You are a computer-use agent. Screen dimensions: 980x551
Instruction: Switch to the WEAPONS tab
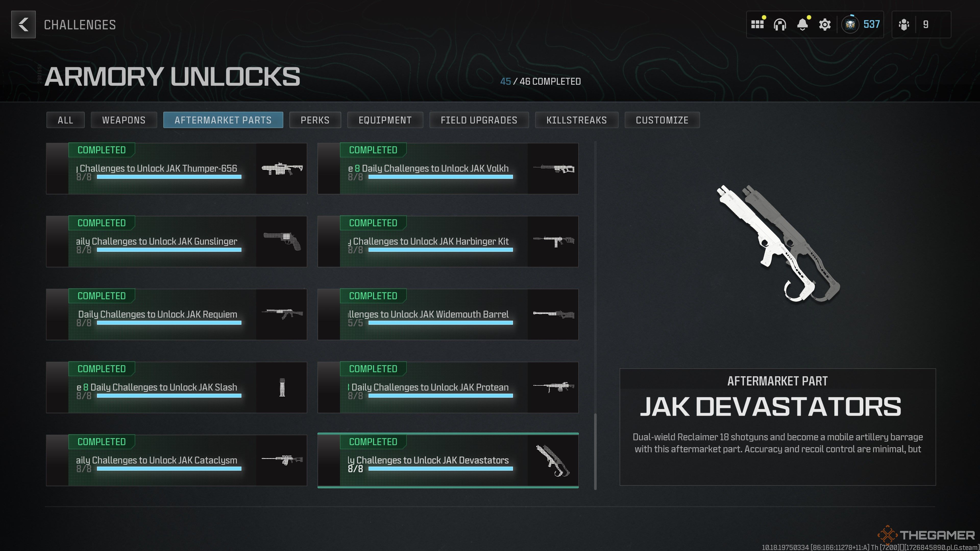[123, 120]
